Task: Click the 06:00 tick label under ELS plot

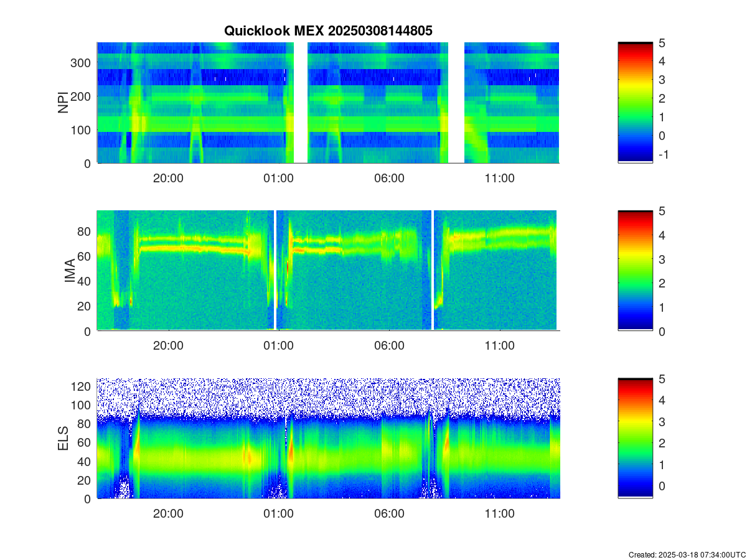Action: click(x=389, y=514)
